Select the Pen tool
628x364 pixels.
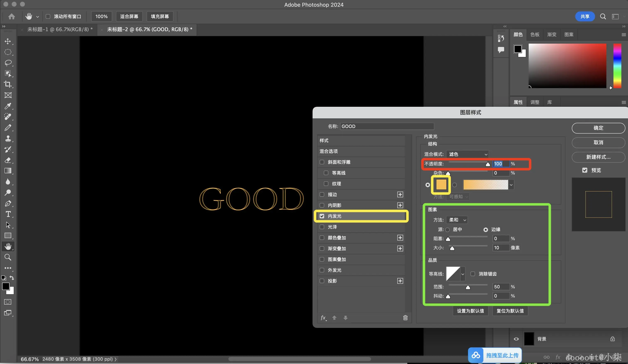click(x=8, y=204)
